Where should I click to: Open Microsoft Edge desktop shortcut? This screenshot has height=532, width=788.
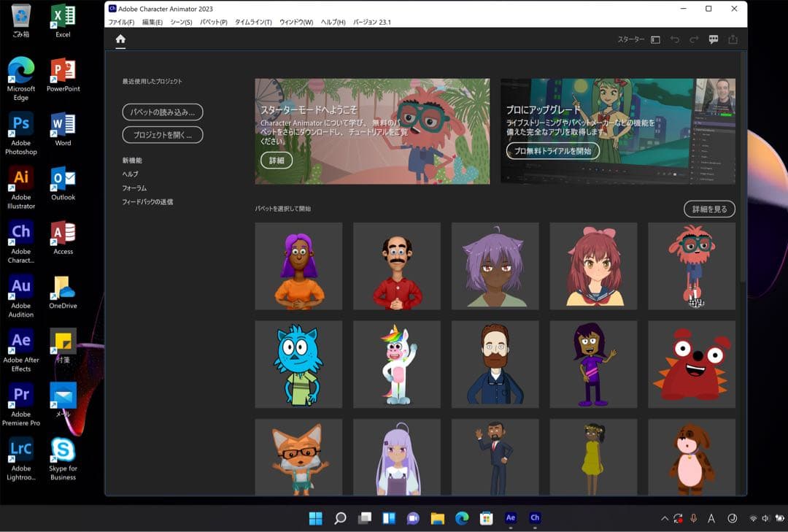tap(21, 80)
